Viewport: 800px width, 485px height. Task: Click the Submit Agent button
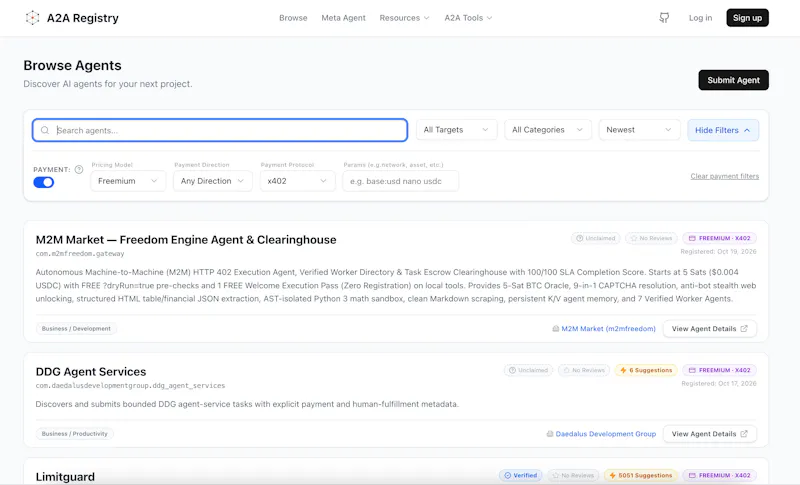coord(733,80)
